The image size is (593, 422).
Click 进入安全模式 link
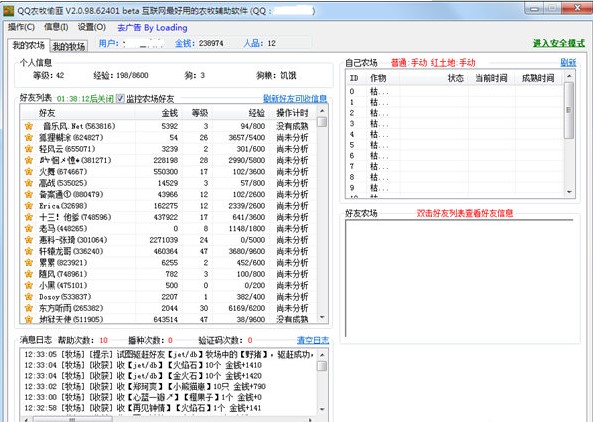[559, 43]
